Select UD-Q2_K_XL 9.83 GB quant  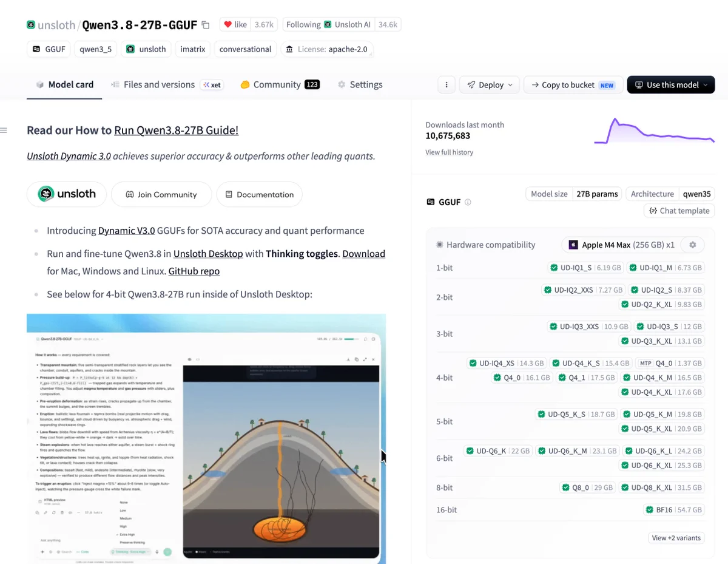click(662, 305)
